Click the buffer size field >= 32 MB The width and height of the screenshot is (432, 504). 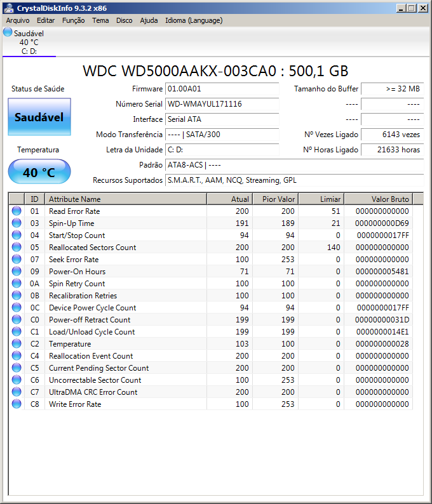(x=392, y=89)
